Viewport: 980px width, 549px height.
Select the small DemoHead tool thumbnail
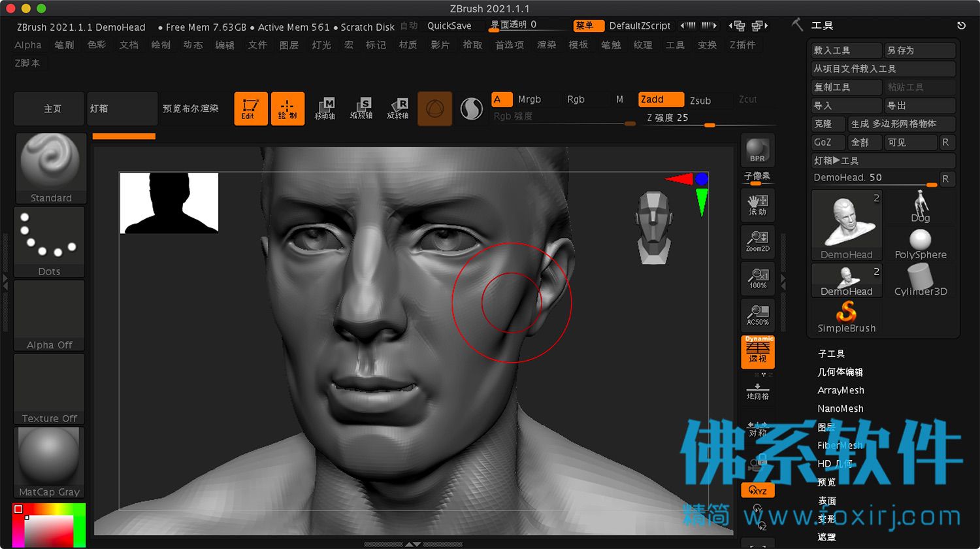[x=847, y=280]
